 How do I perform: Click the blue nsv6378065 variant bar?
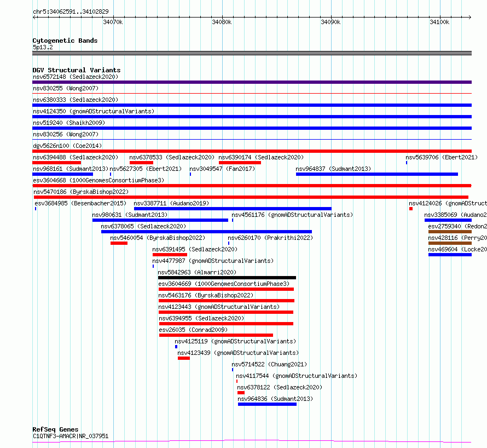pos(206,232)
